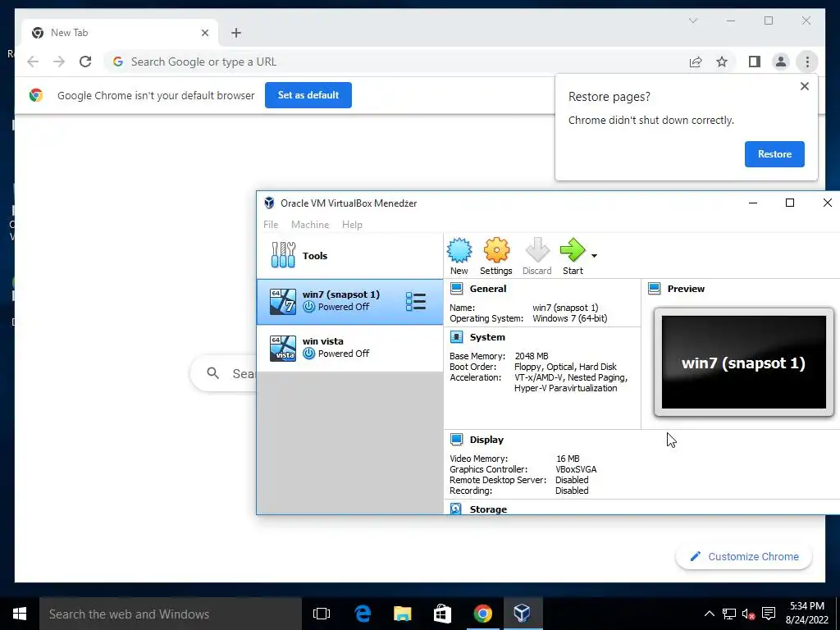This screenshot has height=630, width=840.
Task: Open the Start button dropdown arrow
Action: coord(594,256)
